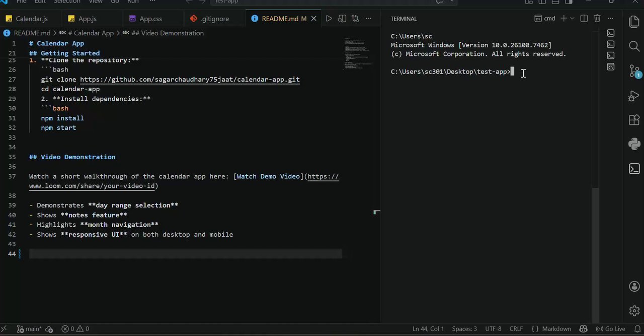The width and height of the screenshot is (644, 336).
Task: Open the terminal panel icon in activity bar
Action: pyautogui.click(x=634, y=169)
